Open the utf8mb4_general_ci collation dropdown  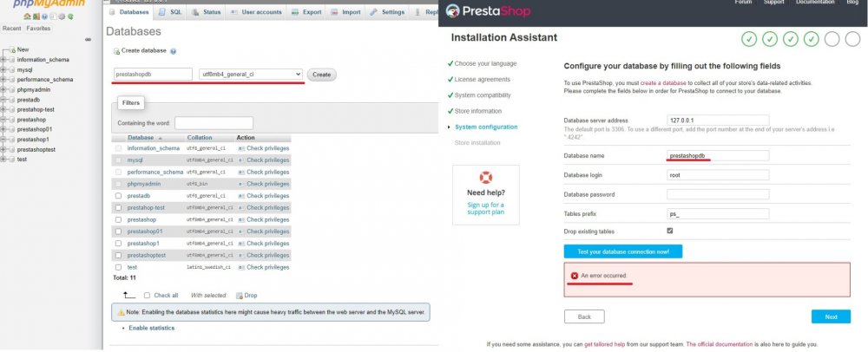click(x=250, y=75)
